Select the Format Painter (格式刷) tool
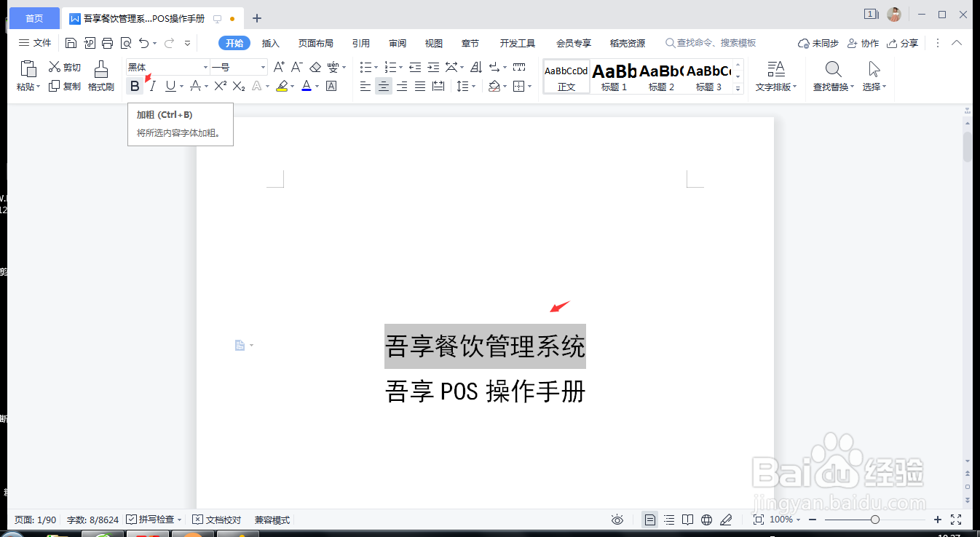This screenshot has width=980, height=537. pyautogui.click(x=101, y=76)
